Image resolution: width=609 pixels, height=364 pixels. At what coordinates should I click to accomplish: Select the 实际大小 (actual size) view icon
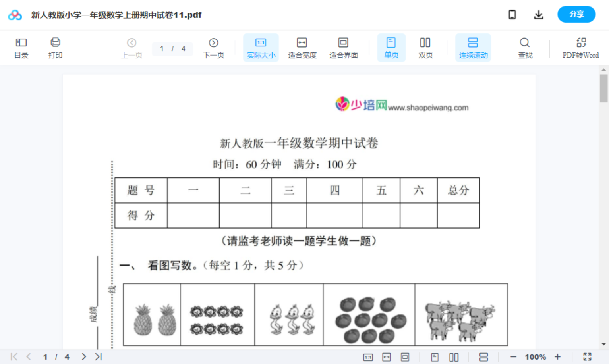(261, 47)
